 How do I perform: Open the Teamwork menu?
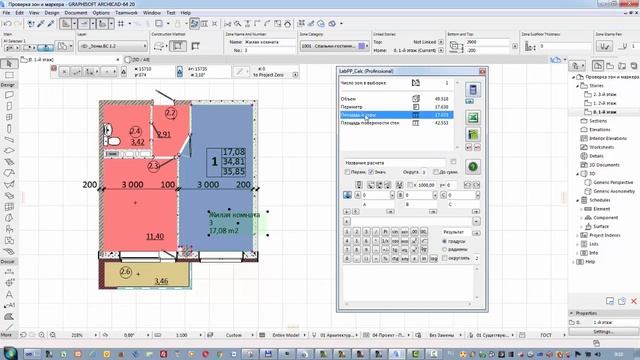pos(127,13)
